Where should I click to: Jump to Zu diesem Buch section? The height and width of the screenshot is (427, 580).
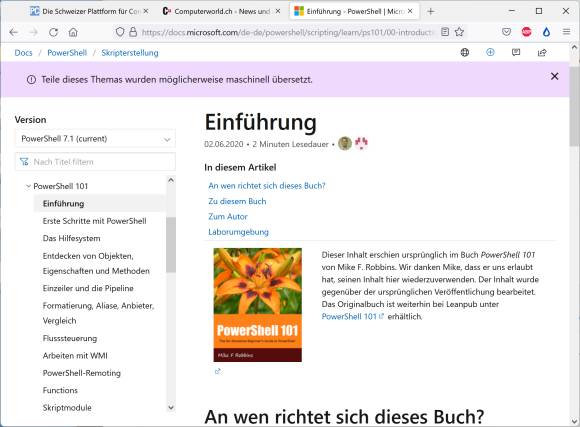[237, 201]
